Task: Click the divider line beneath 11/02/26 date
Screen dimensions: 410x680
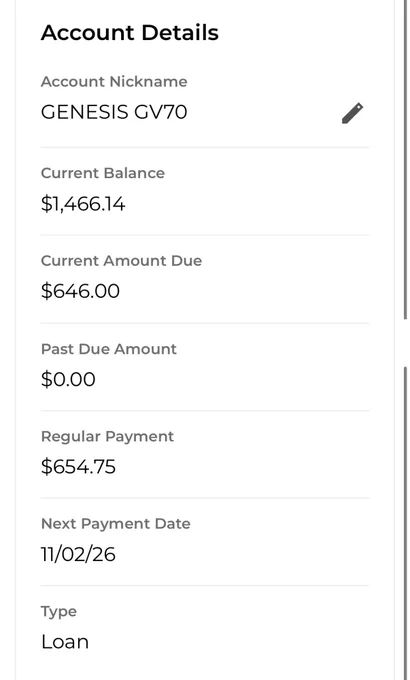Action: (x=205, y=585)
